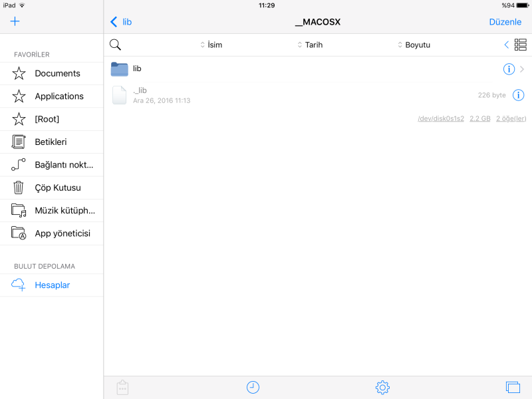Open Hesaplar cloud accounts
The image size is (532, 399).
point(52,285)
